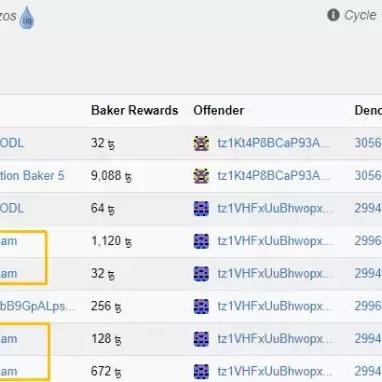This screenshot has width=382, height=382.
Task: Open offender tz1Kt4P8BCaP93A... in the 9,088 ꜩ row
Action: click(273, 176)
